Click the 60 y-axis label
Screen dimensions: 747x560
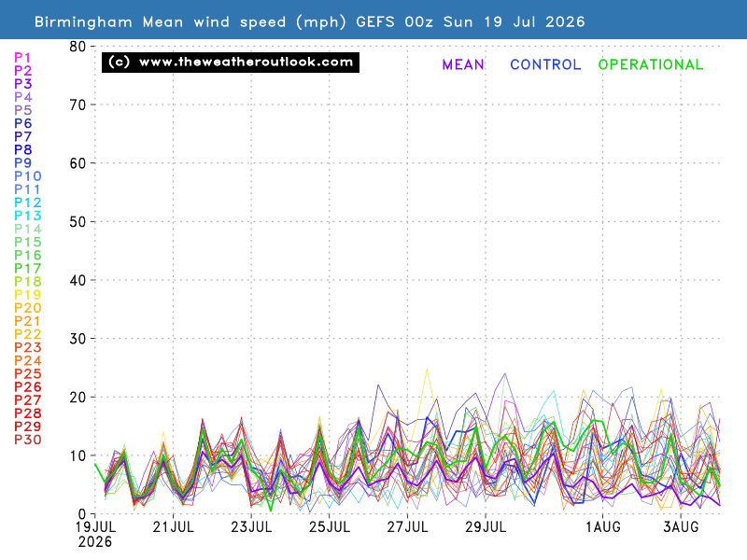point(78,163)
